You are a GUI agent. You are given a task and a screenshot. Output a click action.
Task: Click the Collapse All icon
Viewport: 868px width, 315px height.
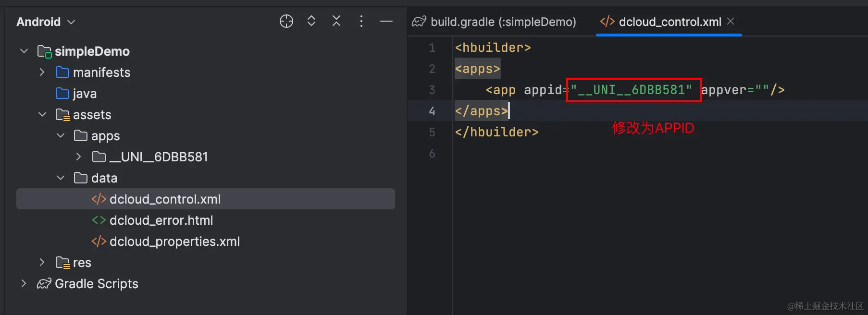tap(336, 21)
